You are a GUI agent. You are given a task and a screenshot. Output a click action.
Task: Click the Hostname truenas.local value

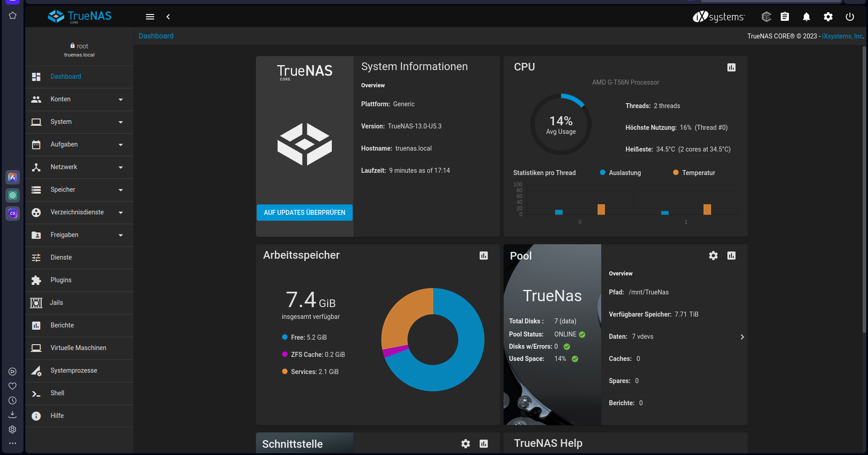pos(414,148)
